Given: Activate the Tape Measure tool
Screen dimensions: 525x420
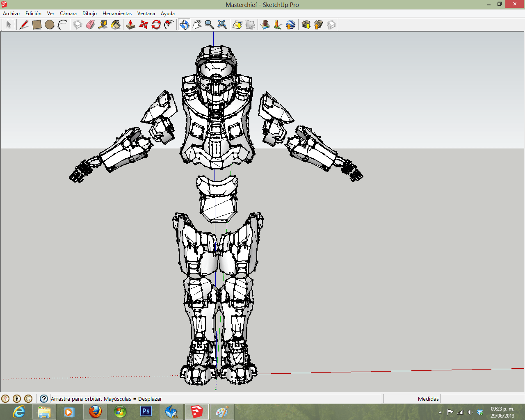Looking at the screenshot, I should pos(103,25).
